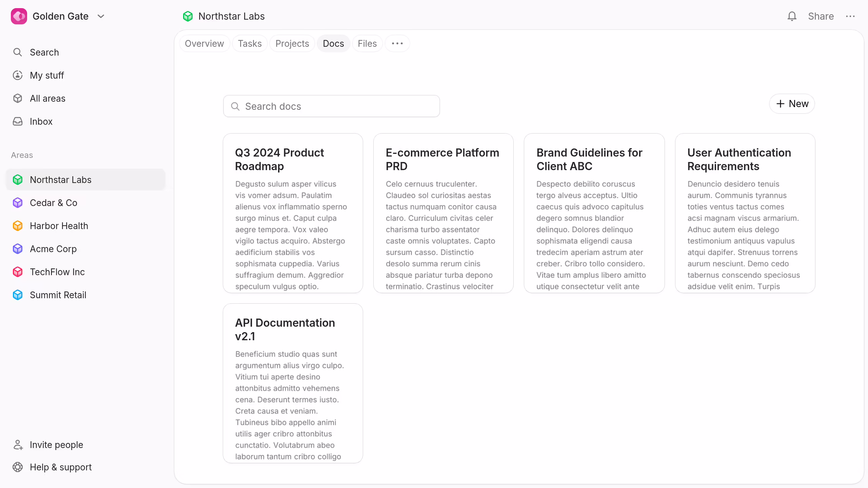Click the Invite people icon
The width and height of the screenshot is (868, 488).
[18, 445]
